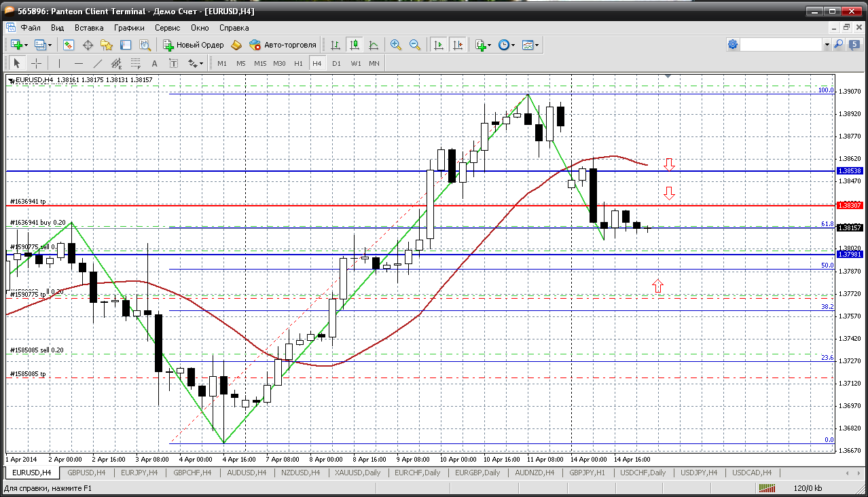
Task: Click the Новый Ордер button
Action: [x=194, y=45]
